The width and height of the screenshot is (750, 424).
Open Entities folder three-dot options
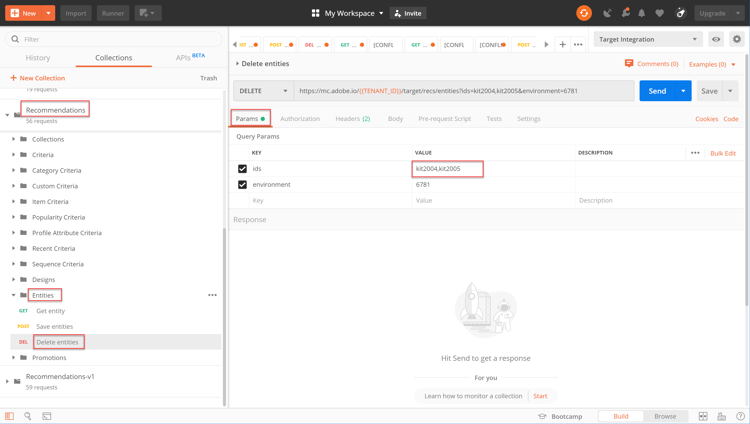point(212,295)
